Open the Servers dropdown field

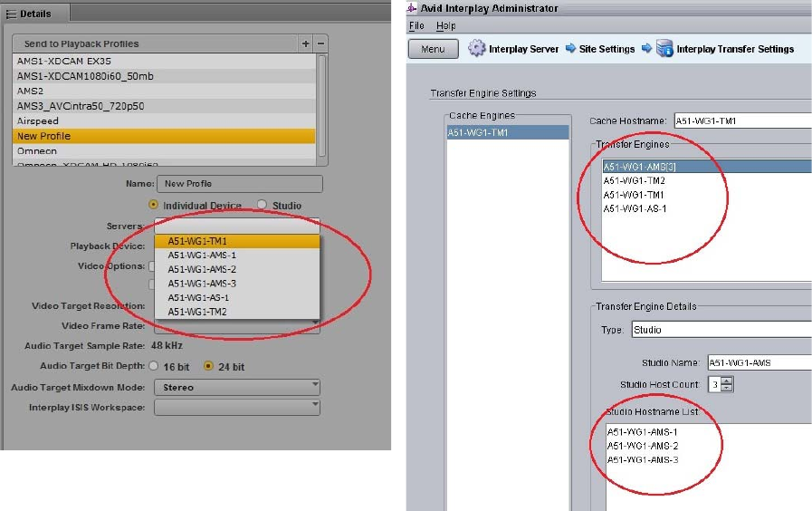(236, 226)
